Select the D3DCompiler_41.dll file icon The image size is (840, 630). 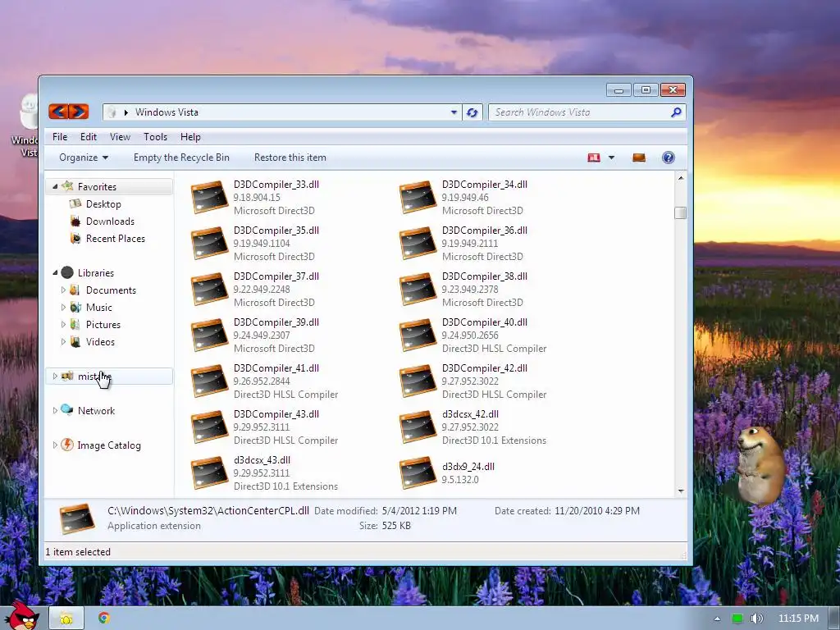pos(209,381)
